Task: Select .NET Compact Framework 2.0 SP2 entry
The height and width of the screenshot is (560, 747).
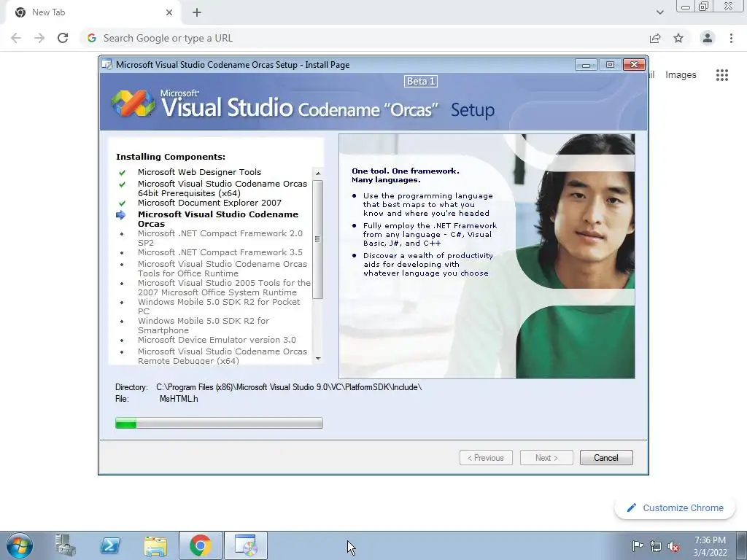Action: pyautogui.click(x=220, y=238)
